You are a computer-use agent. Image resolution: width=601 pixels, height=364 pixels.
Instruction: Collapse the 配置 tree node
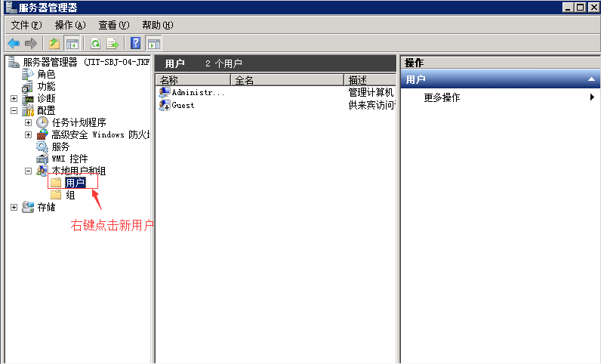click(14, 110)
